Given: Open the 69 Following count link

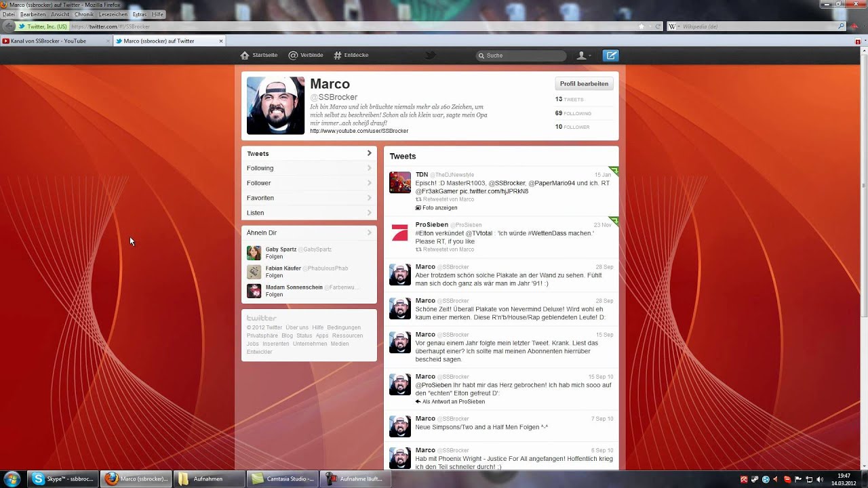Looking at the screenshot, I should (573, 113).
